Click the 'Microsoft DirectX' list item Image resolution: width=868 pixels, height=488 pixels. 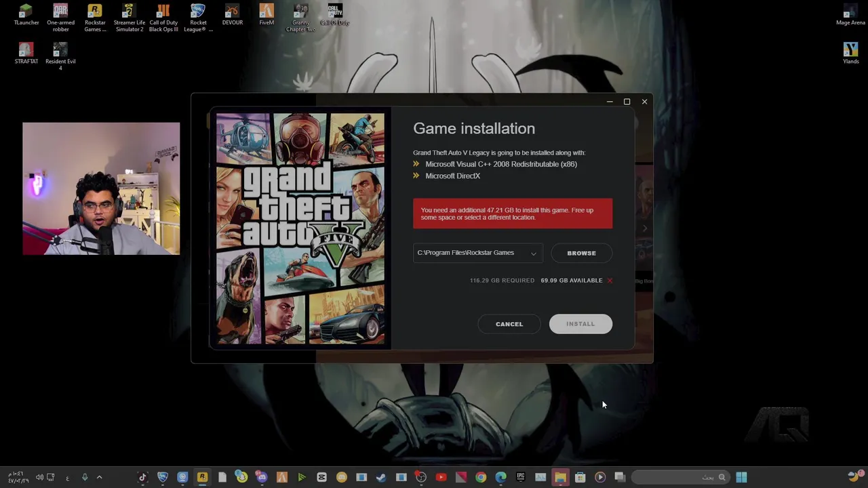[x=452, y=176]
